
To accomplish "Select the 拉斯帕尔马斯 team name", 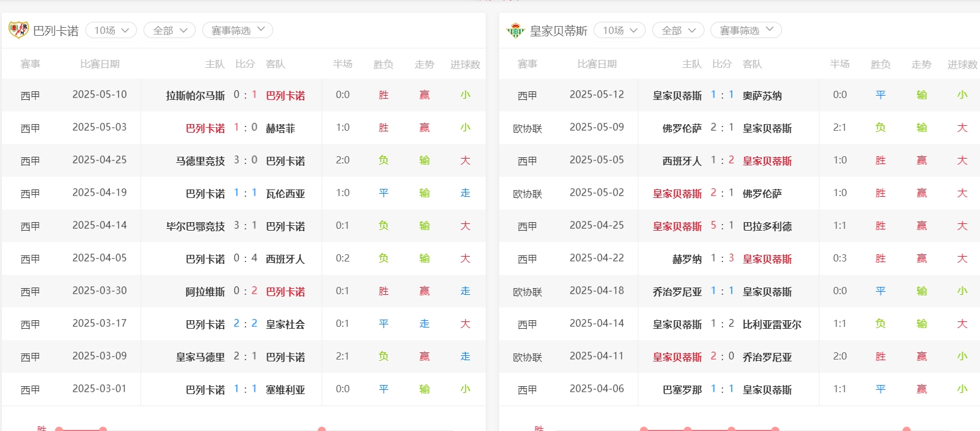I will pyautogui.click(x=195, y=96).
